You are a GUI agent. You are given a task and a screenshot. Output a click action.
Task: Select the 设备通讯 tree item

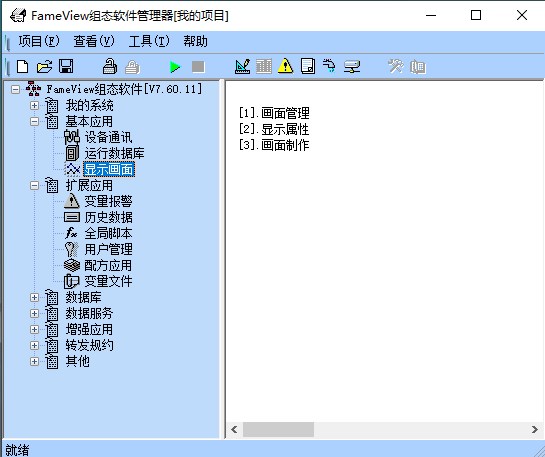click(108, 137)
